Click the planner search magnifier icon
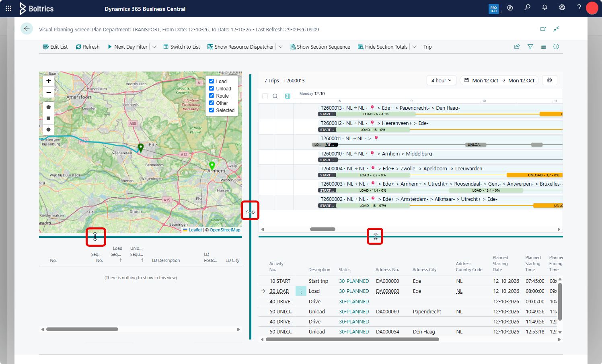This screenshot has width=602, height=364. coord(275,96)
